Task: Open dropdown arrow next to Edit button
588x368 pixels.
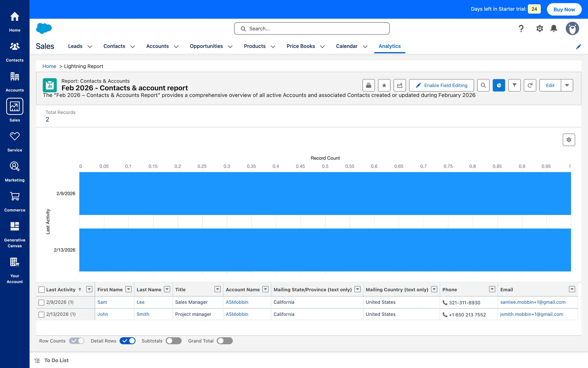Action: pos(567,85)
